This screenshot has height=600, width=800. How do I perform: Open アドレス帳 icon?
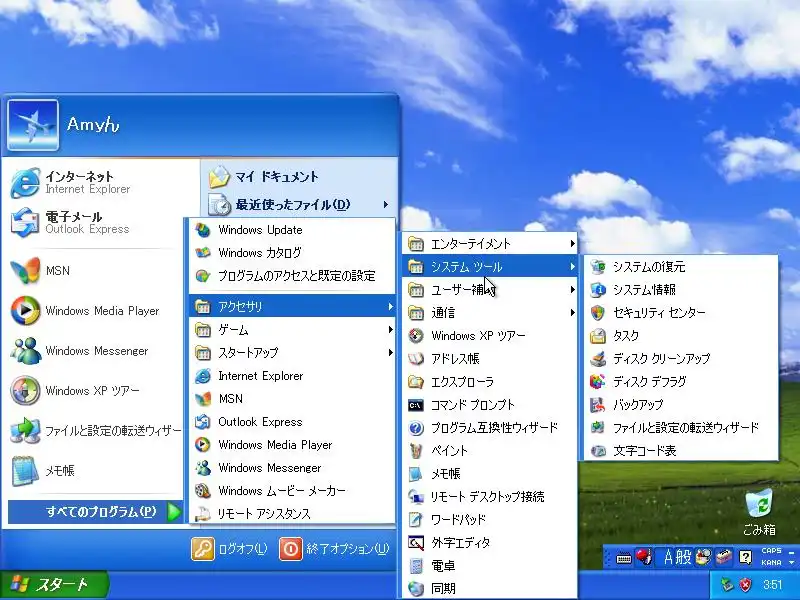click(x=416, y=359)
